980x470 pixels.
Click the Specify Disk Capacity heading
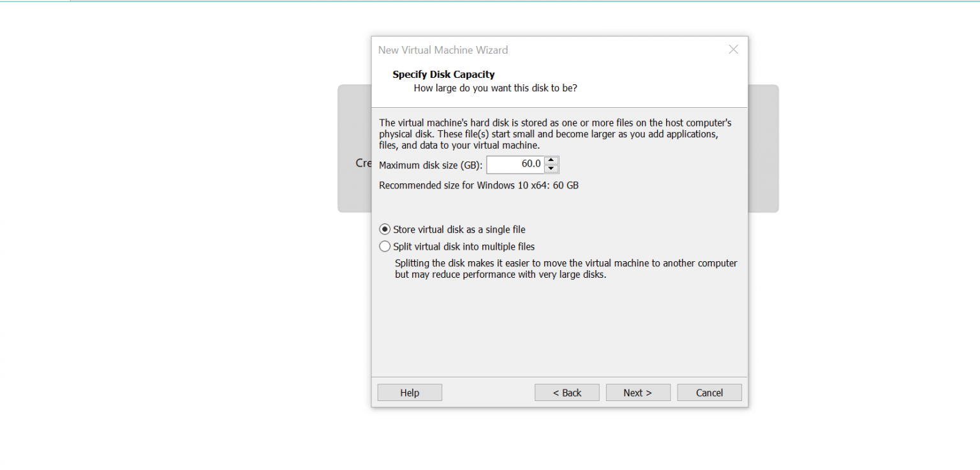(x=443, y=74)
